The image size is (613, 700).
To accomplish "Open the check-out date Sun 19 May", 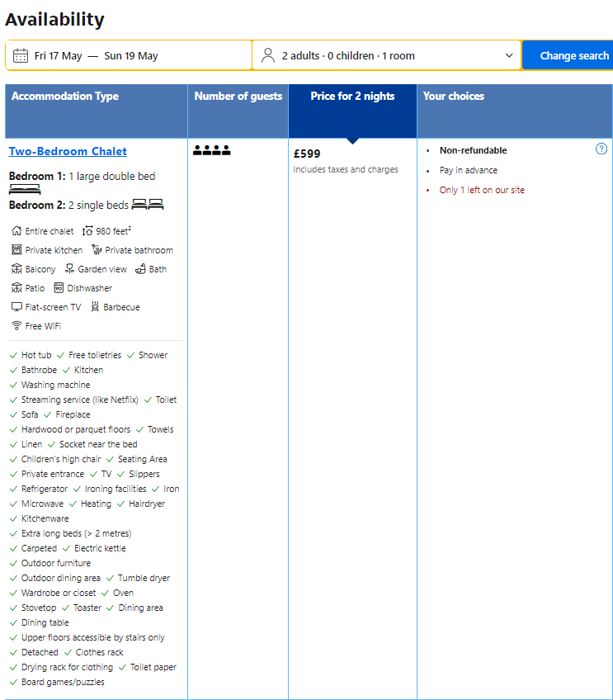I will [x=130, y=56].
